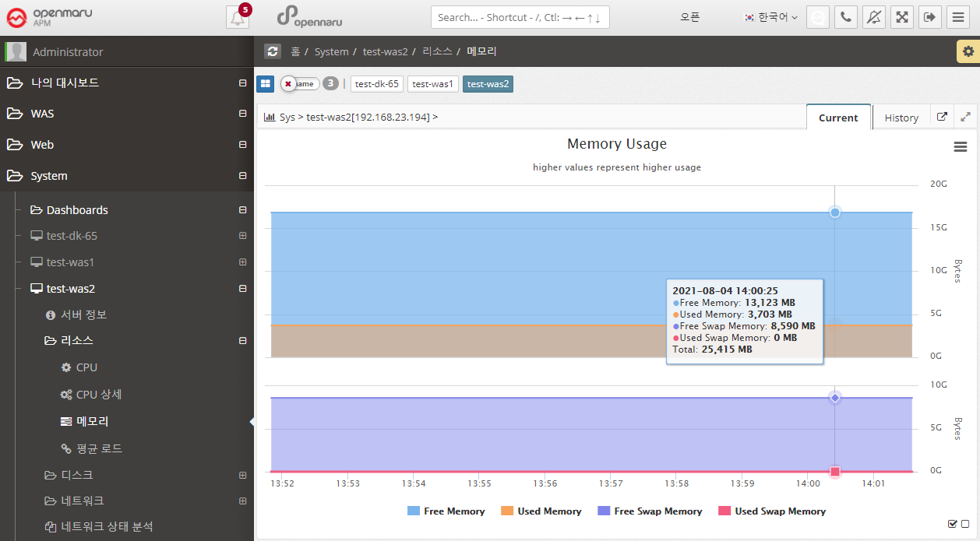Toggle Free Memory legend color swatch
The image size is (980, 541).
[x=414, y=511]
